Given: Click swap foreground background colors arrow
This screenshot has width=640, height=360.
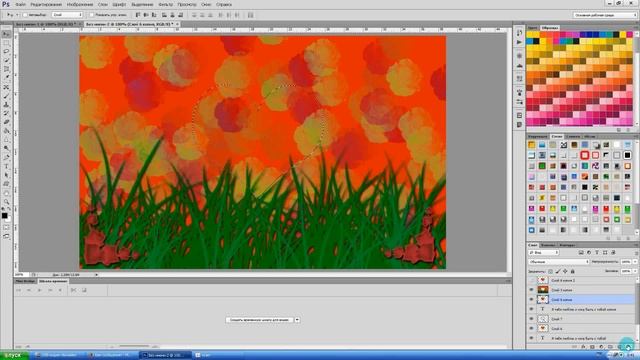Looking at the screenshot, I should click(x=10, y=209).
